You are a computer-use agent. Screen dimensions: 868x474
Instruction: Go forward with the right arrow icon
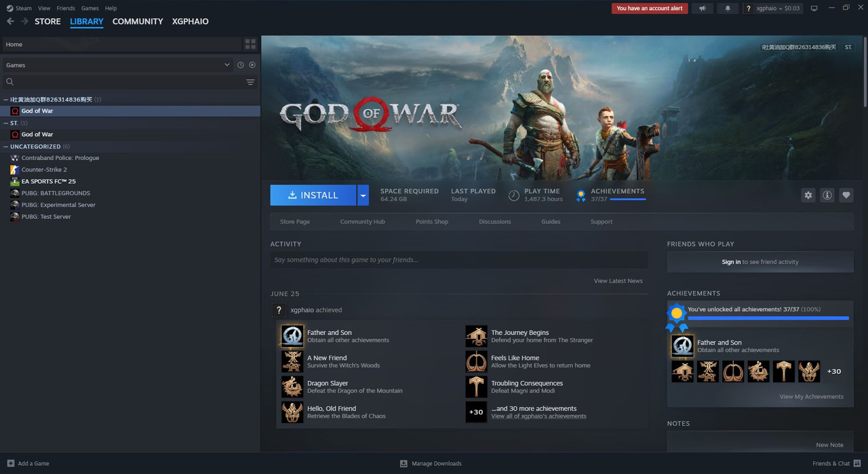[24, 22]
